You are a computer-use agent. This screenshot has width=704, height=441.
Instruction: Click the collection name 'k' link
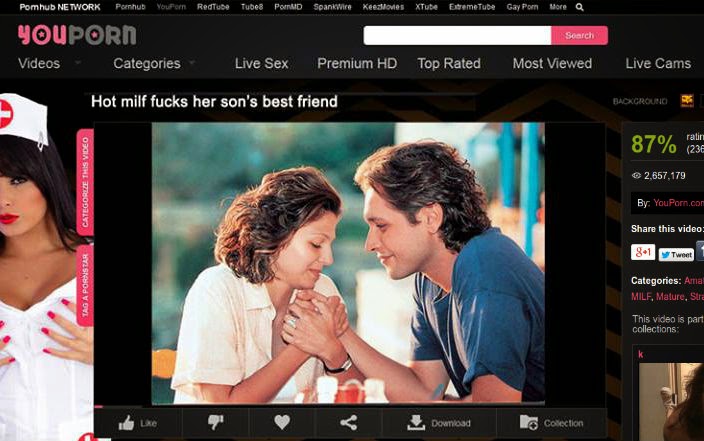click(x=641, y=354)
